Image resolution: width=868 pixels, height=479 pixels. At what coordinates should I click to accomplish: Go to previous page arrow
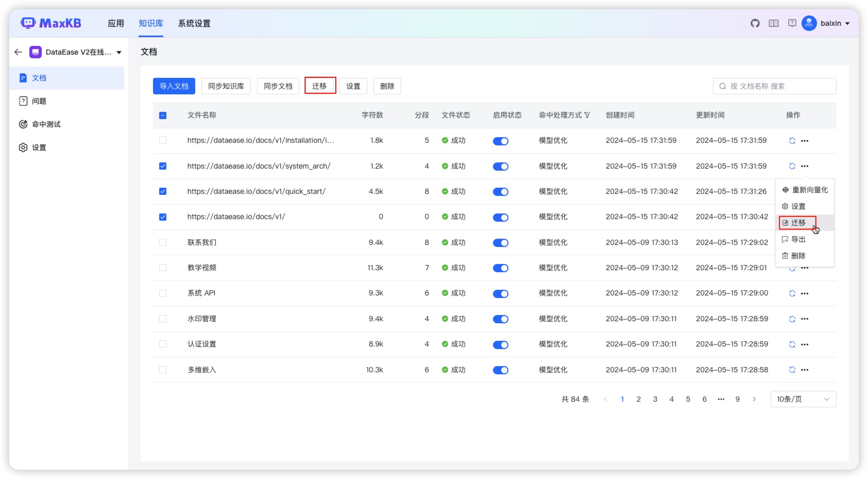tap(606, 399)
